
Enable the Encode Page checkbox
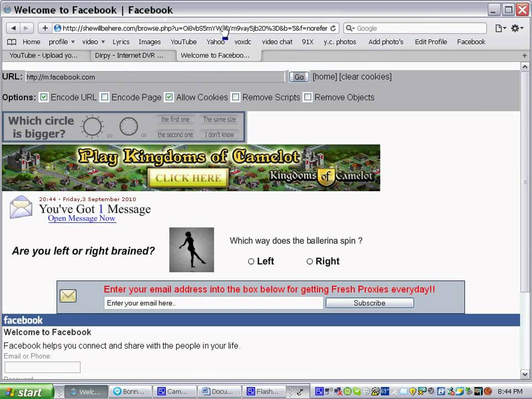click(x=105, y=97)
